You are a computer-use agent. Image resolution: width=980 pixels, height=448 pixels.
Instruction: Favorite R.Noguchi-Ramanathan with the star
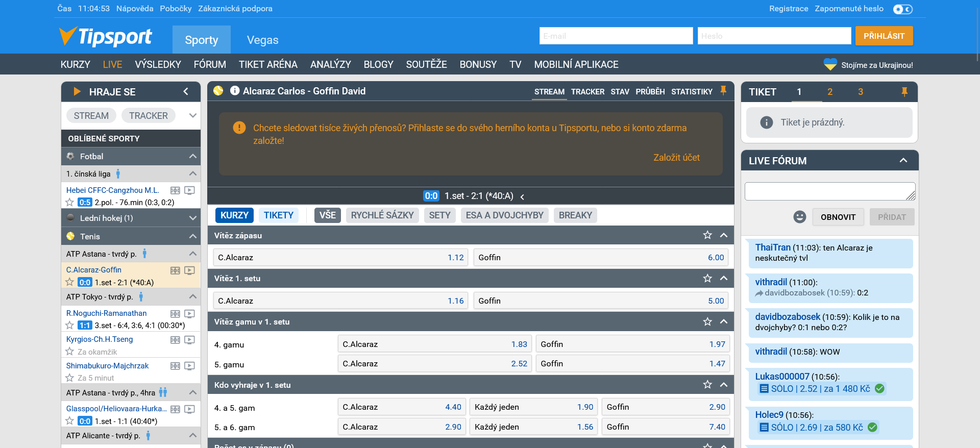70,325
